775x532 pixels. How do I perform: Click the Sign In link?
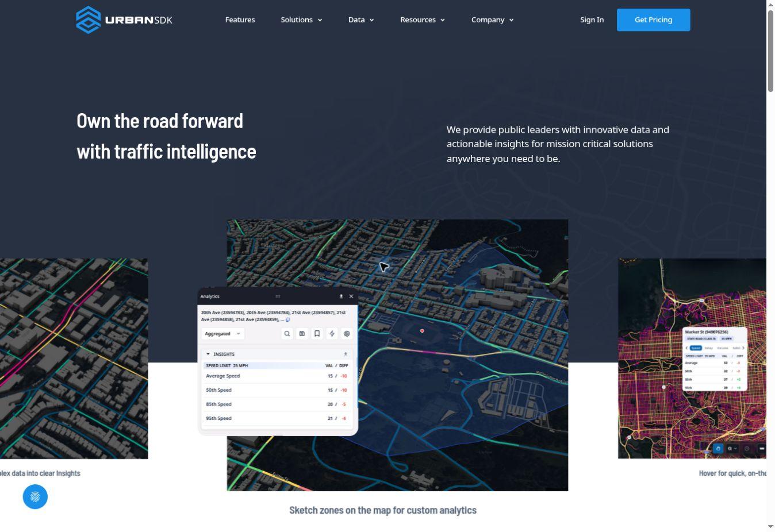592,20
